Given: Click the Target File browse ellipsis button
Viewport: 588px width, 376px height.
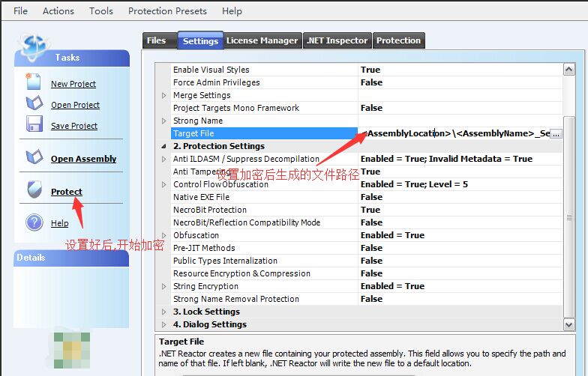Looking at the screenshot, I should pyautogui.click(x=556, y=133).
